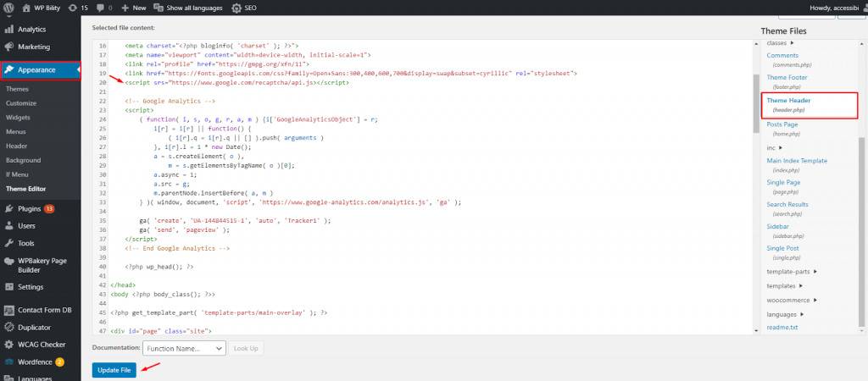This screenshot has height=381, width=868.
Task: Open the readme.txt file link
Action: click(782, 328)
